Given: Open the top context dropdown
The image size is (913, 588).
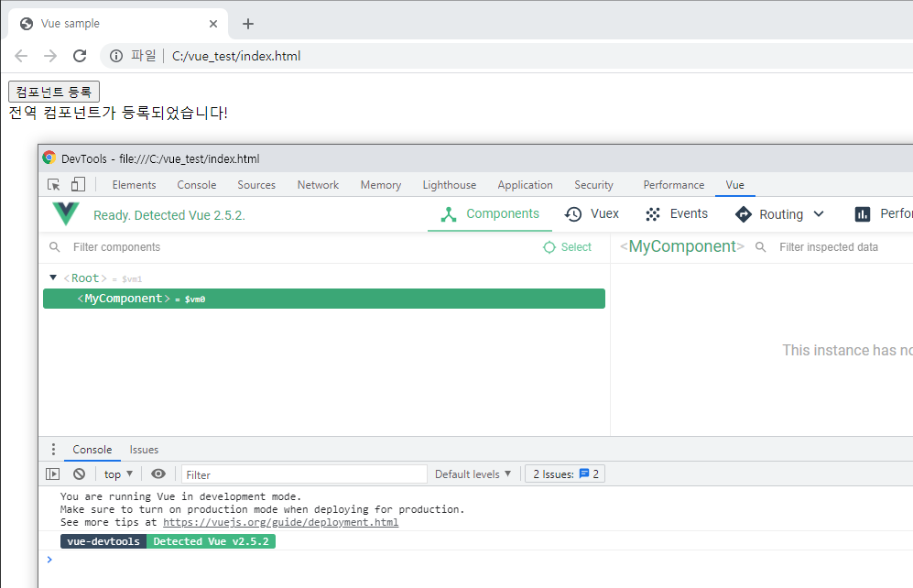Looking at the screenshot, I should 119,474.
